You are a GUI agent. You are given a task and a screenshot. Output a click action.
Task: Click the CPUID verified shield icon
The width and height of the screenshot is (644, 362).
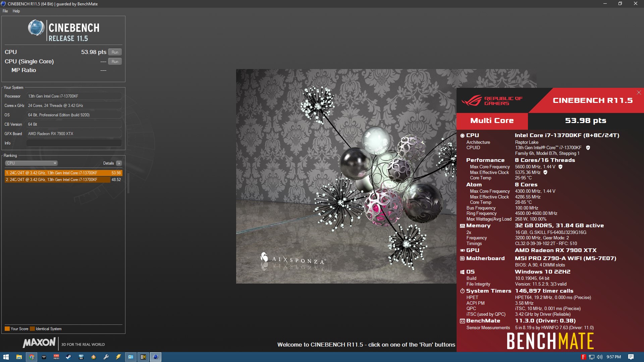pos(588,148)
